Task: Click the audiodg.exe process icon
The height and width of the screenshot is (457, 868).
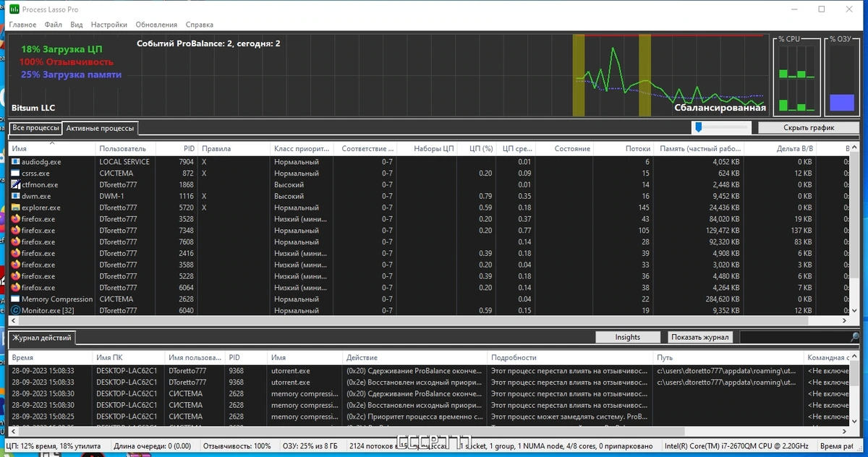Action: (15, 162)
